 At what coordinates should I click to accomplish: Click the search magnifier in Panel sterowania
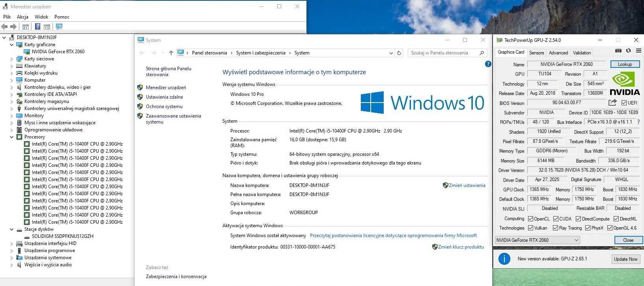(x=482, y=53)
